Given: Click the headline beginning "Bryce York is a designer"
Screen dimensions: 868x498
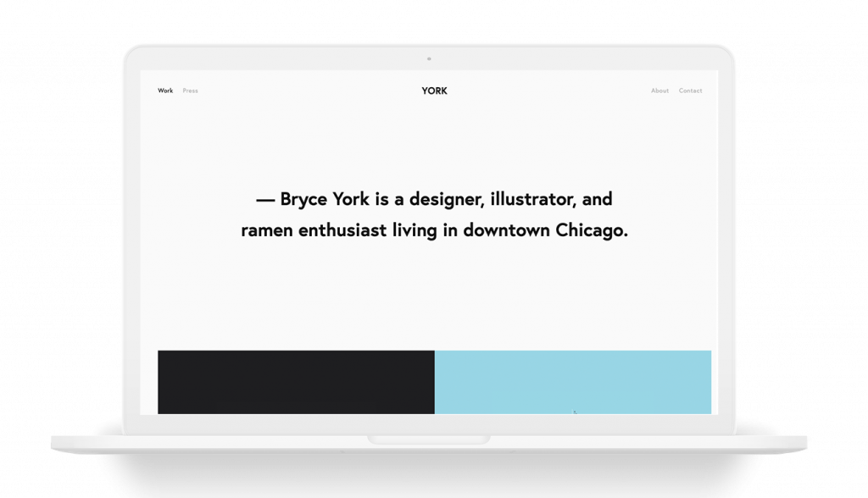Looking at the screenshot, I should (435, 214).
